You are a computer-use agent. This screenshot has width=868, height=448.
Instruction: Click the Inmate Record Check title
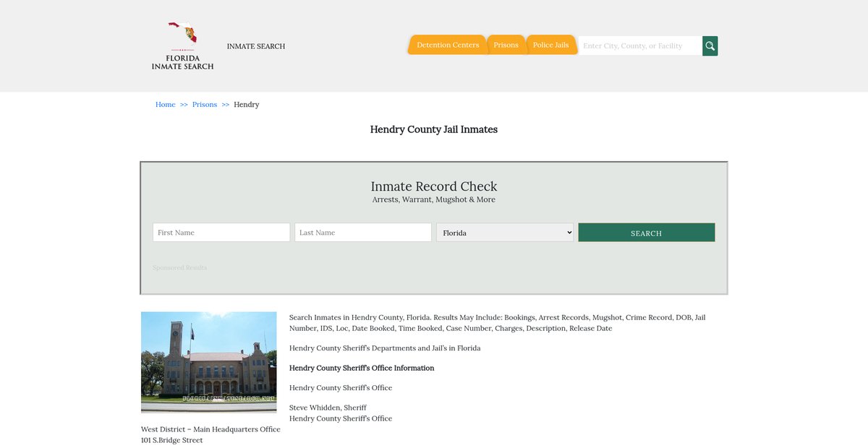pyautogui.click(x=434, y=186)
